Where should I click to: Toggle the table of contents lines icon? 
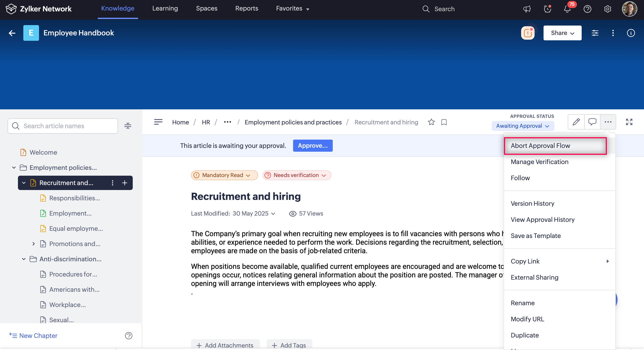point(158,122)
